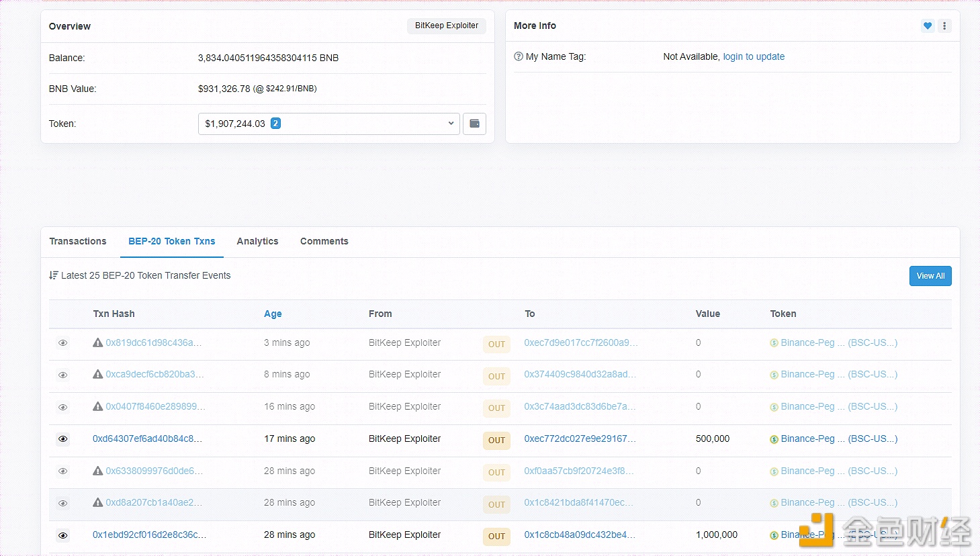Viewport: 980px width, 556px height.
Task: Click the 500,000 value cell
Action: (713, 438)
